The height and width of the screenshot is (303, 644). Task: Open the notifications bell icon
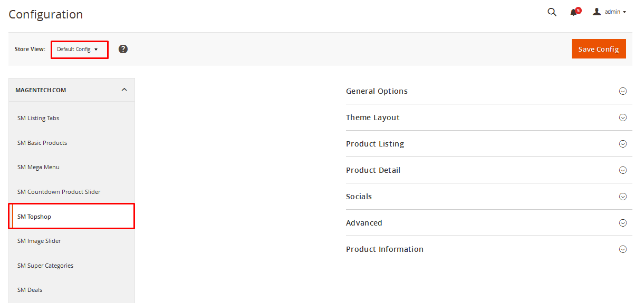574,12
